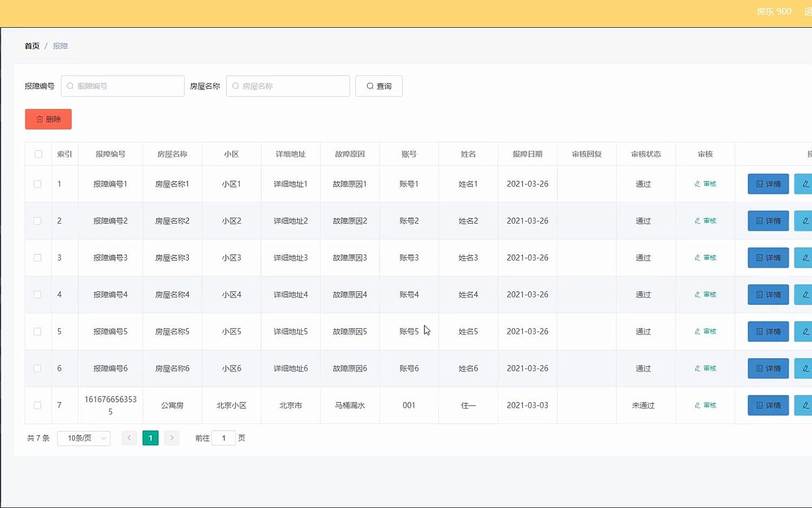This screenshot has width=812, height=508.
Task: Click the 报障编号 column header
Action: click(x=110, y=154)
